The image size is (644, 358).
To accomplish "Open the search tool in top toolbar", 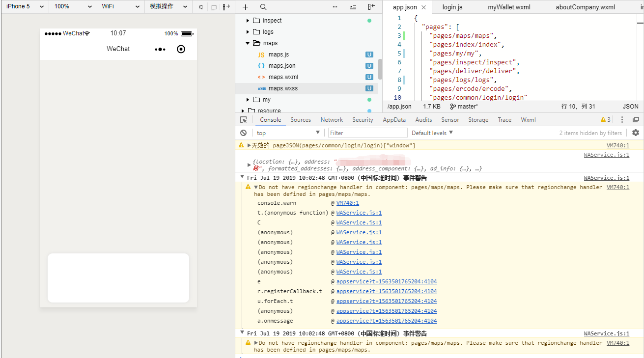I will tap(263, 7).
